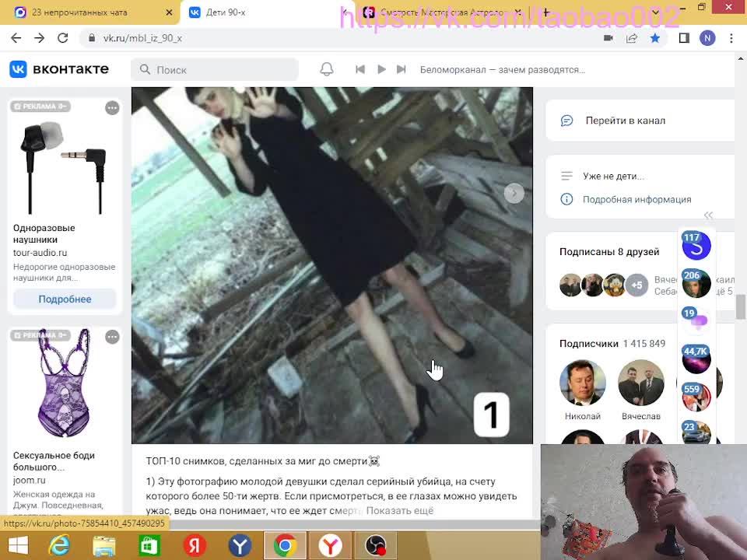Go back in browser history
The image size is (747, 560).
16,38
